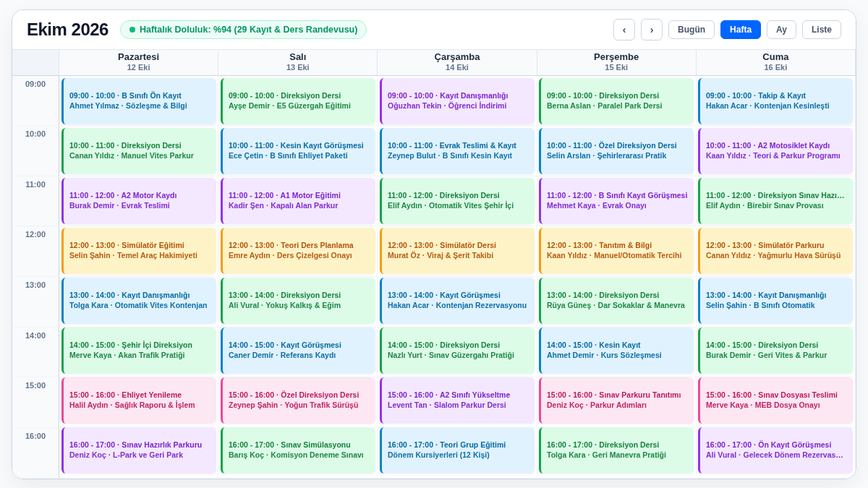Open Levent Tan A2 Sınıfı Yükseltme event
868x488 pixels.
pos(457,401)
